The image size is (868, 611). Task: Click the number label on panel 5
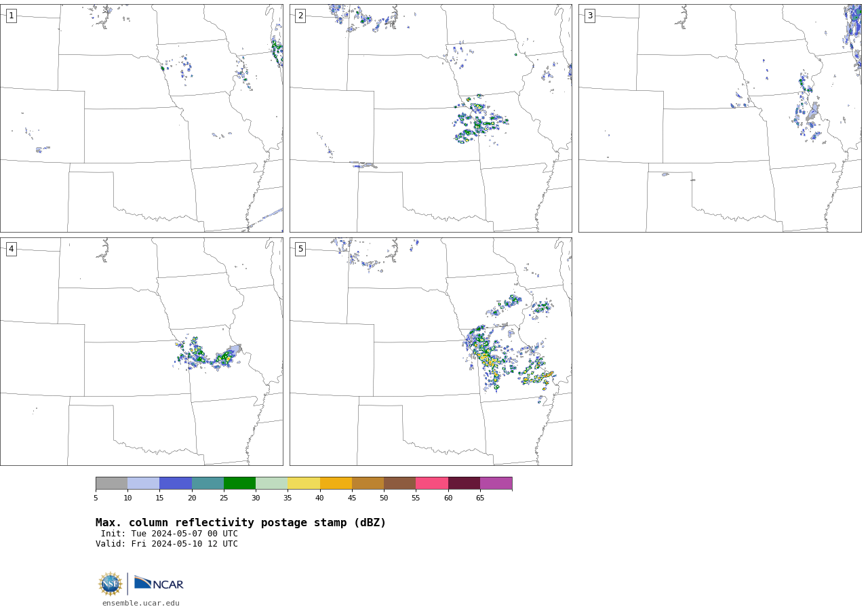(x=300, y=249)
